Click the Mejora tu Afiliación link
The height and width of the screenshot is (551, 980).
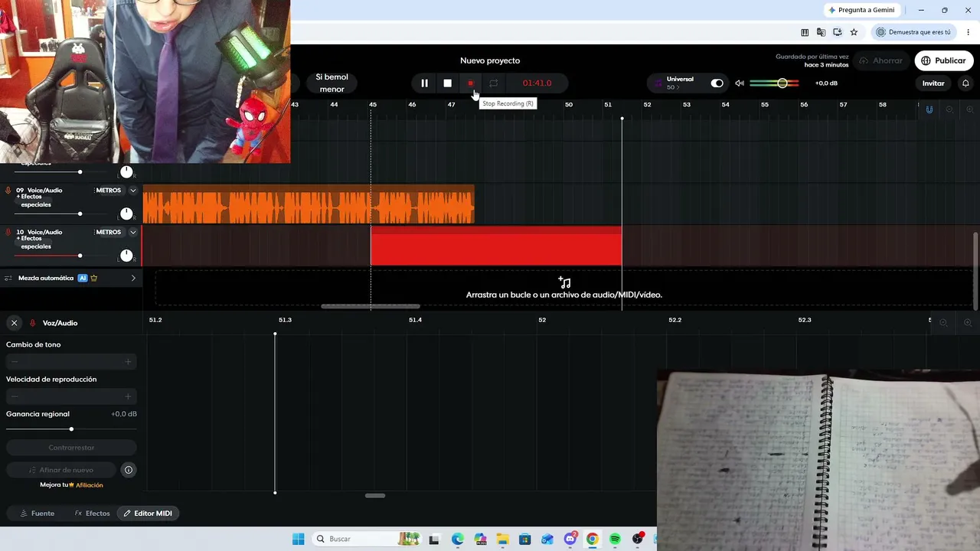click(x=71, y=485)
